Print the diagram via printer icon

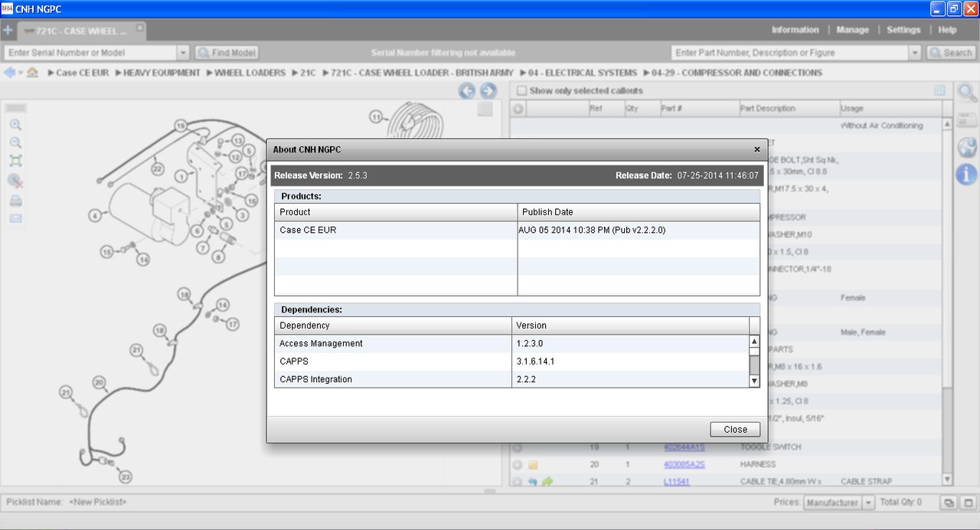15,201
